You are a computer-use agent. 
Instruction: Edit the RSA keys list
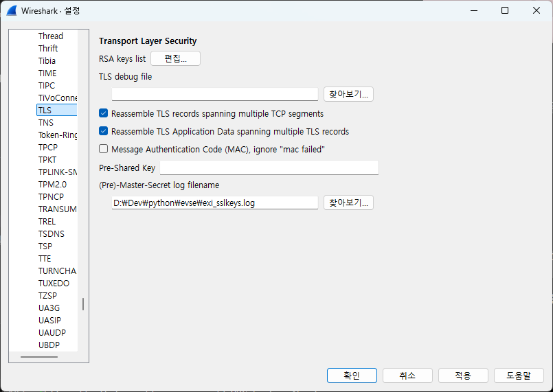click(x=175, y=58)
